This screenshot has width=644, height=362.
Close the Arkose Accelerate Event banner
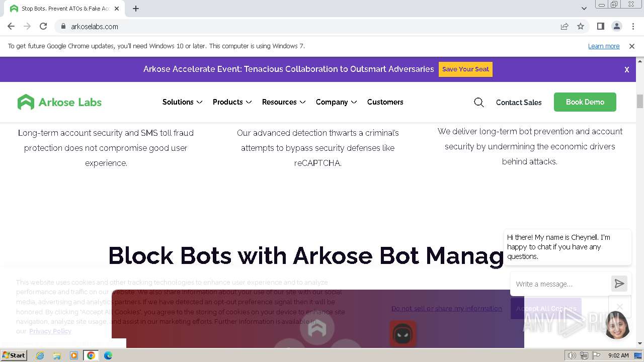(627, 70)
